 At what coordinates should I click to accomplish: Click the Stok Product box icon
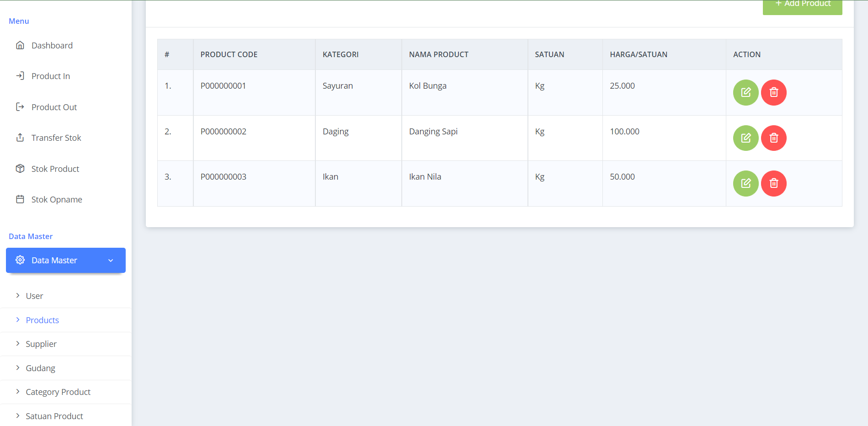(20, 169)
